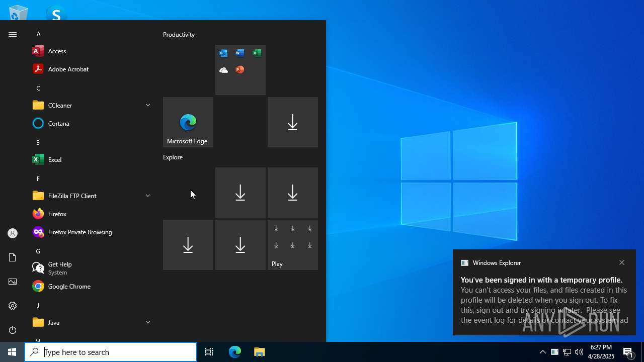Image resolution: width=644 pixels, height=362 pixels.
Task: Launch Excel from the app list
Action: 91,159
